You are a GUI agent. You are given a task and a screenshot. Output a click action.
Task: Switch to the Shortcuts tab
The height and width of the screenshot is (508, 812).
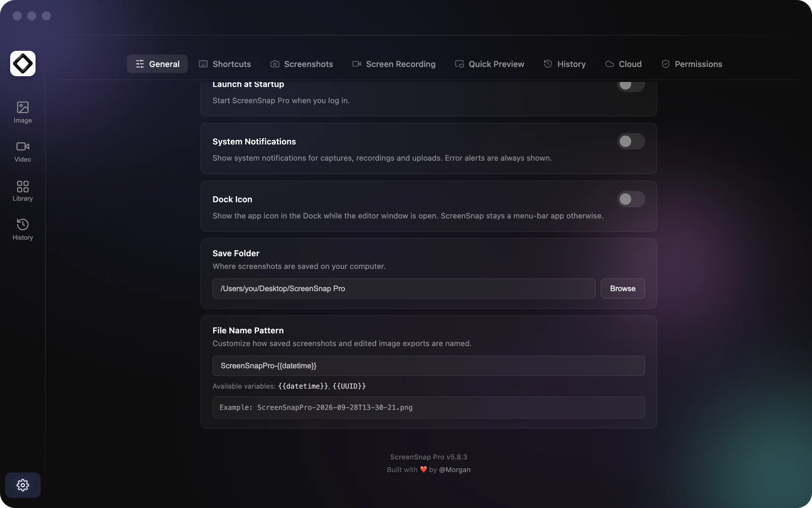pyautogui.click(x=225, y=64)
